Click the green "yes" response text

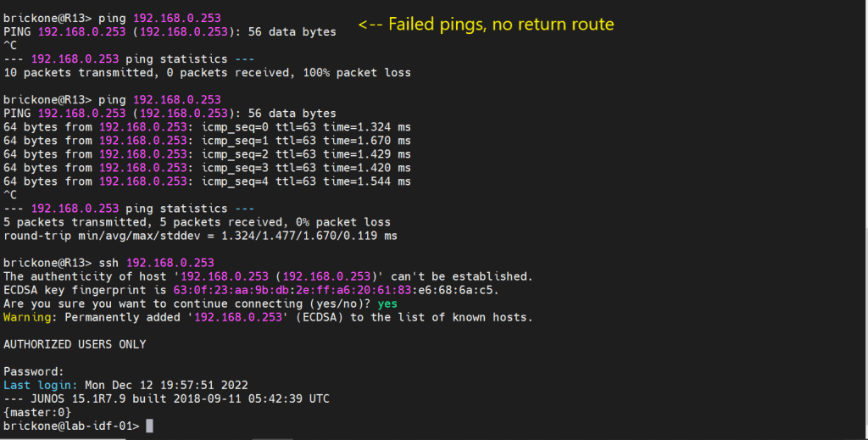coord(387,304)
